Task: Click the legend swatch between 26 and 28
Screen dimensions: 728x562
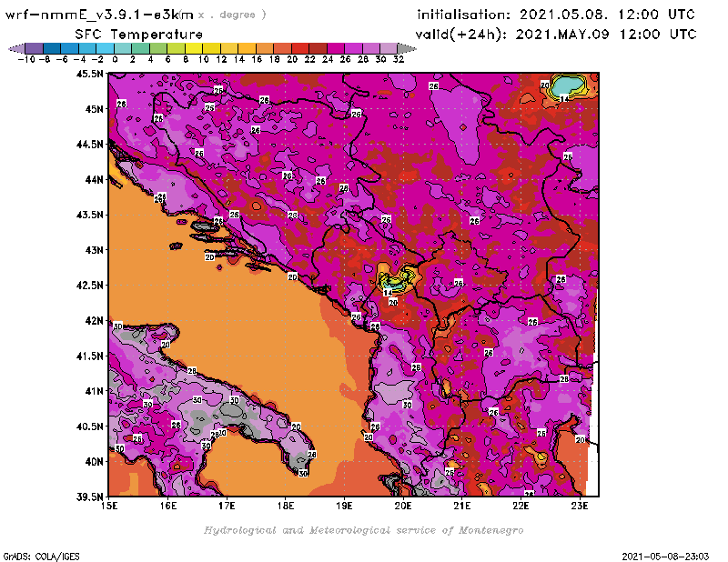Action: [x=353, y=48]
